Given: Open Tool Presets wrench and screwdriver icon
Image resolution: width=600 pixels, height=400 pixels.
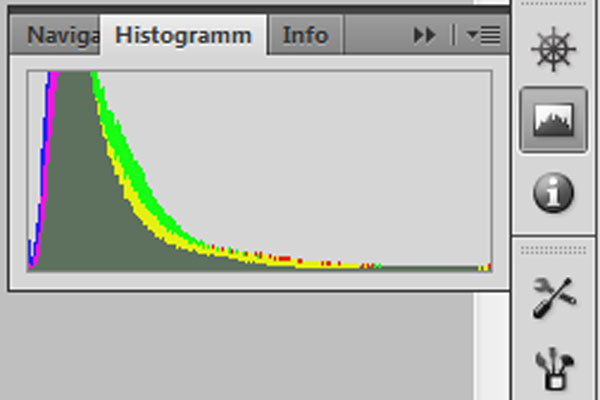Looking at the screenshot, I should pyautogui.click(x=554, y=297).
